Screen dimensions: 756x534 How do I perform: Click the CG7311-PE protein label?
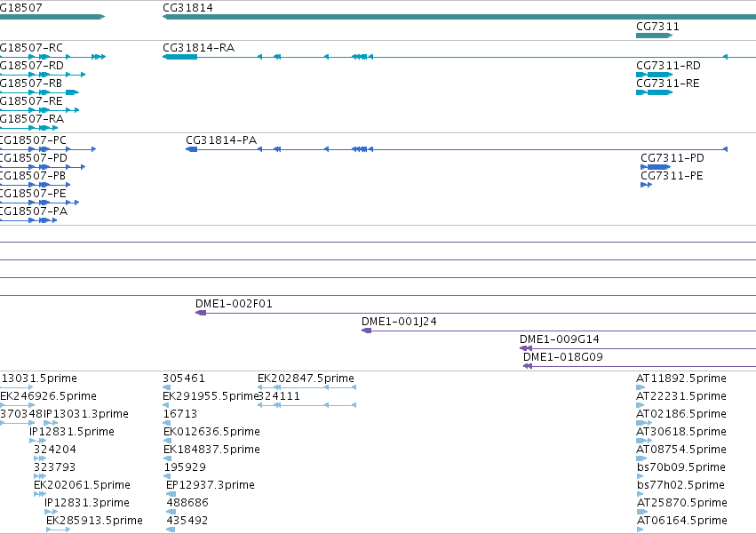tap(672, 176)
